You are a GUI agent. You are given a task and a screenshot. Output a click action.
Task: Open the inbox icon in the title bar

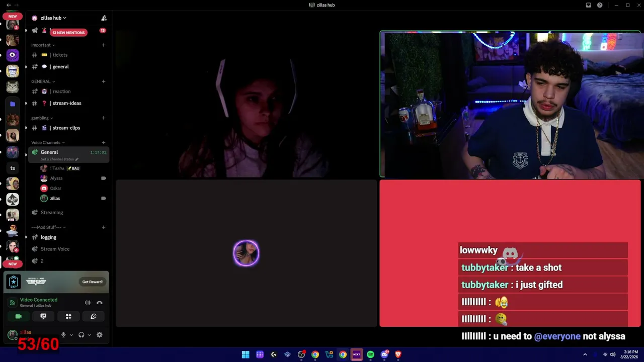[x=588, y=5]
